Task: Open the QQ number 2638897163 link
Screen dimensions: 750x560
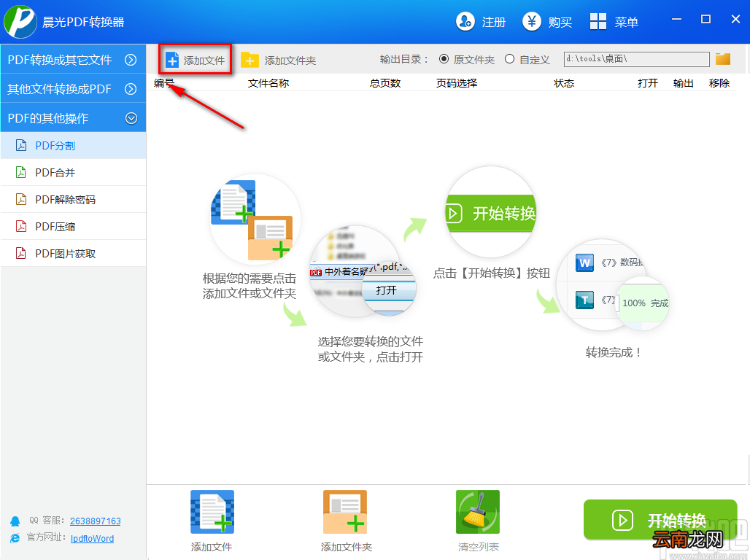Action: [95, 521]
